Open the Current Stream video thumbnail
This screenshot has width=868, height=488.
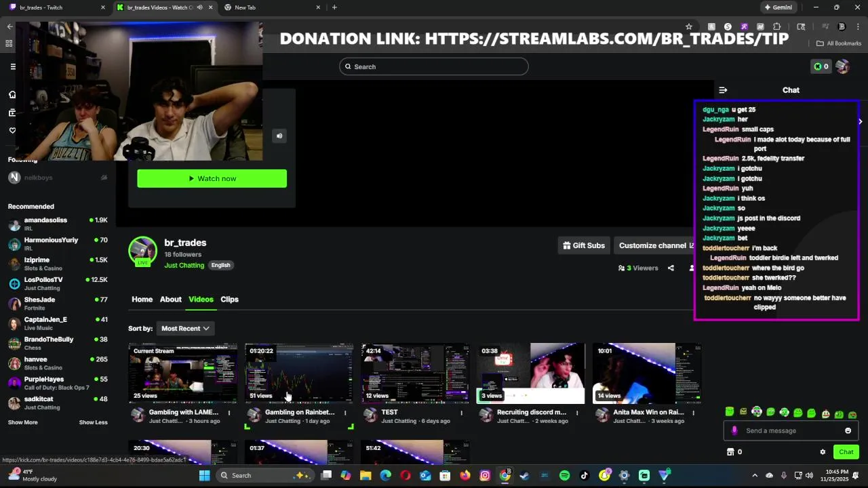183,373
